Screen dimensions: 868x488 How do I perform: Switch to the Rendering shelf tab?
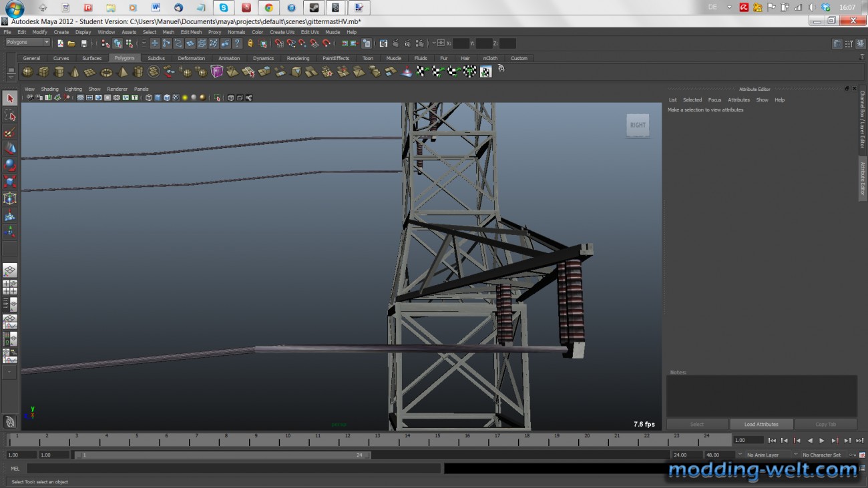[x=298, y=58]
